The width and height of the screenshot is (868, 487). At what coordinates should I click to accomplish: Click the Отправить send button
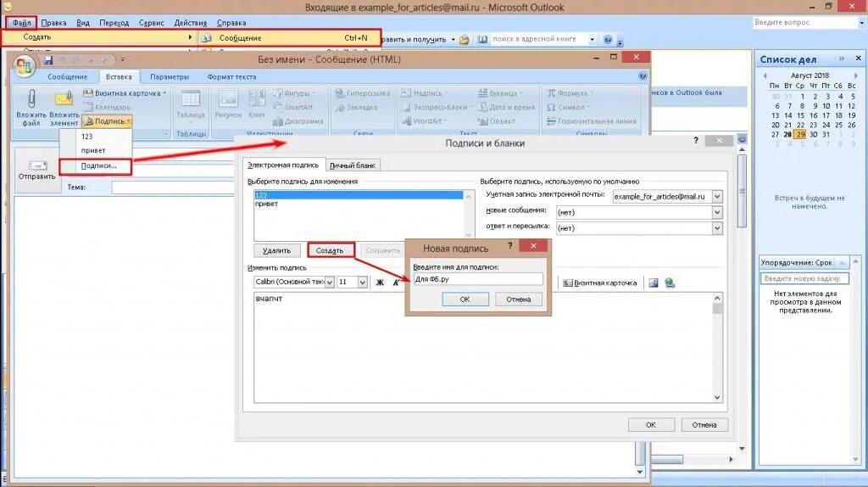pos(37,170)
